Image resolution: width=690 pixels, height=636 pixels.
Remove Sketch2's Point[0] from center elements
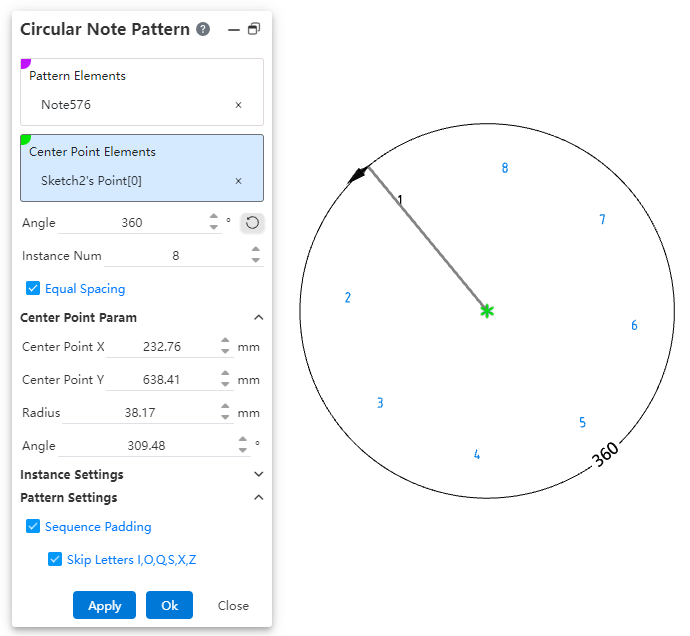[x=238, y=181]
